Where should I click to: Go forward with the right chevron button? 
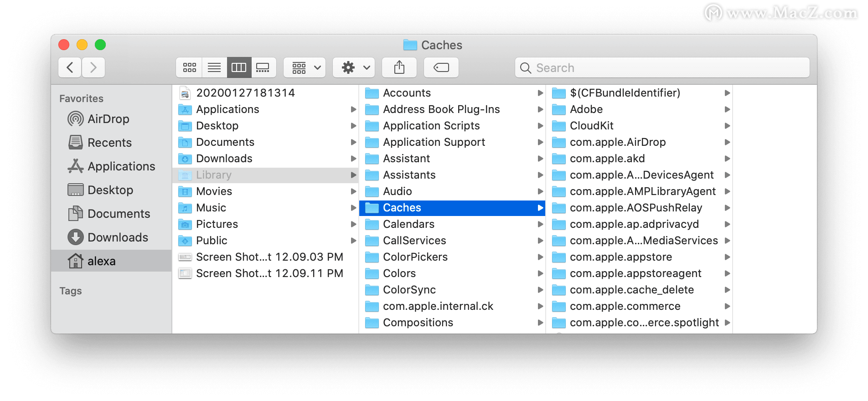pyautogui.click(x=93, y=67)
